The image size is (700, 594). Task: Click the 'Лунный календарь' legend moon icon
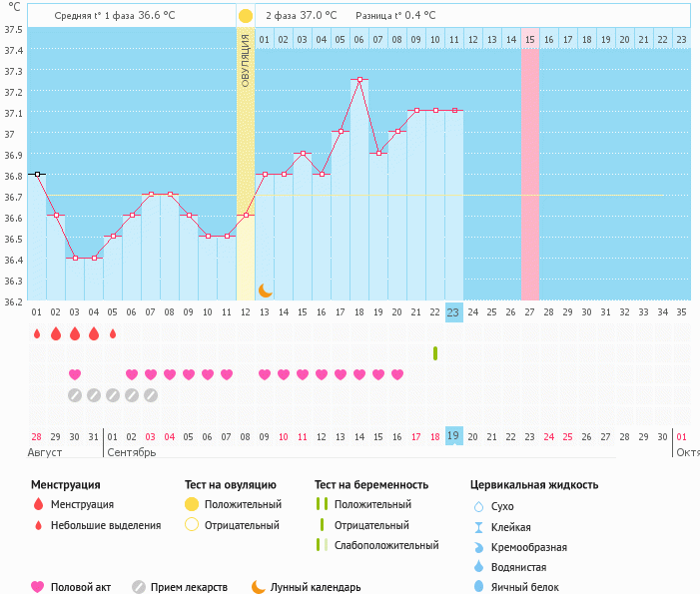coord(258,587)
